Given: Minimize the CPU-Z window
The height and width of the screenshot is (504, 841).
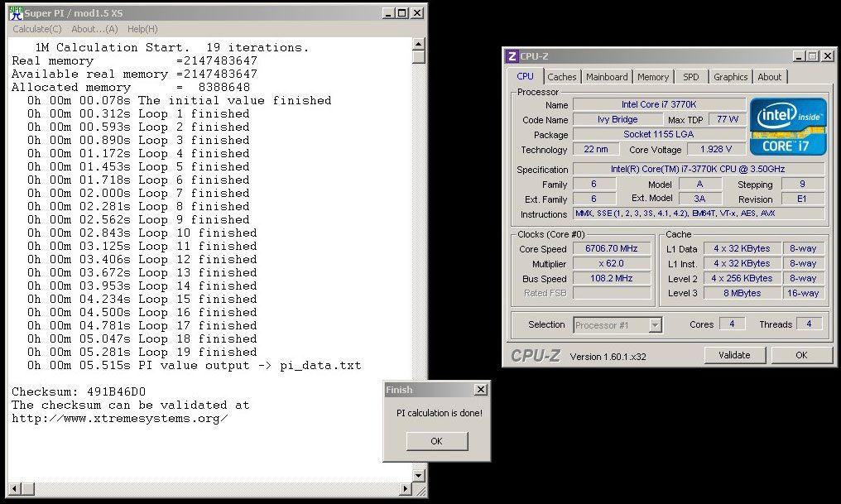Looking at the screenshot, I should click(799, 55).
